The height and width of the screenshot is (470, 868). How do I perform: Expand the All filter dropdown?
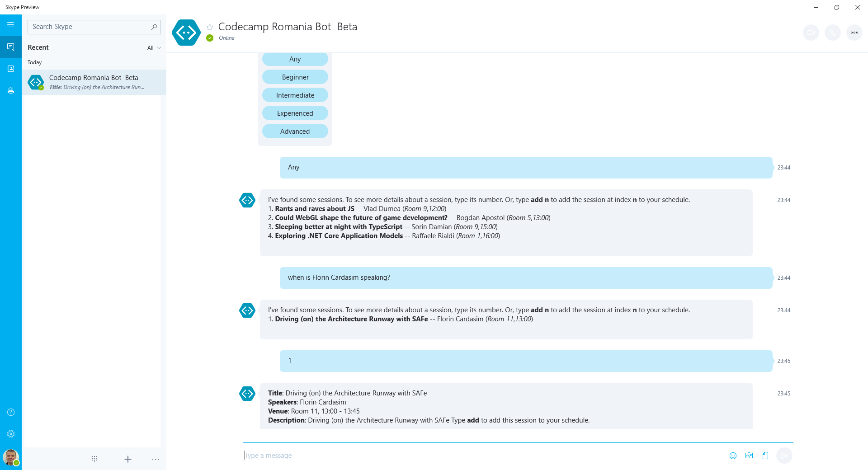[x=154, y=48]
